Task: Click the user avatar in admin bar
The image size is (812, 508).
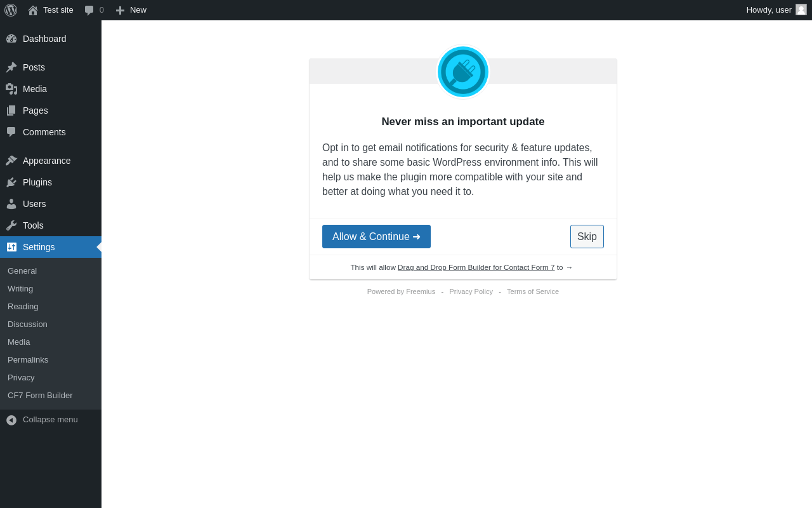Action: [x=801, y=10]
